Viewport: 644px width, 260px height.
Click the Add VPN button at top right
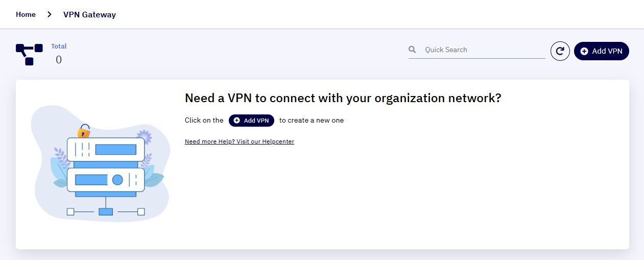click(x=601, y=51)
